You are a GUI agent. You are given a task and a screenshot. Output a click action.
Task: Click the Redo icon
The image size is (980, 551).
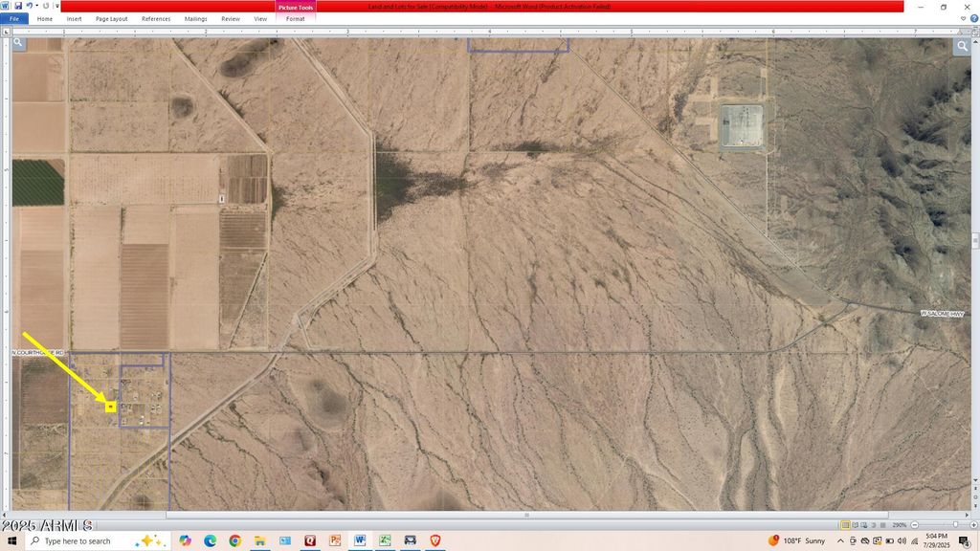click(x=46, y=6)
